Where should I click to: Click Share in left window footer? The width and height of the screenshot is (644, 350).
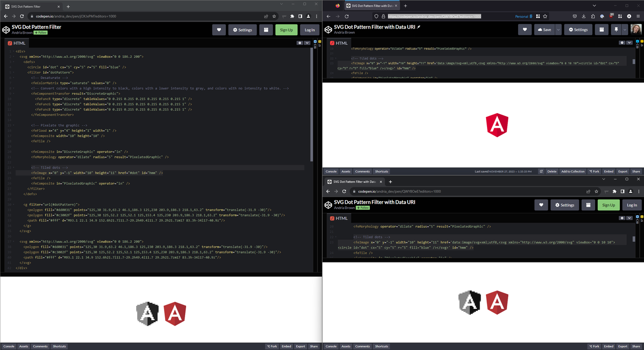pos(314,346)
